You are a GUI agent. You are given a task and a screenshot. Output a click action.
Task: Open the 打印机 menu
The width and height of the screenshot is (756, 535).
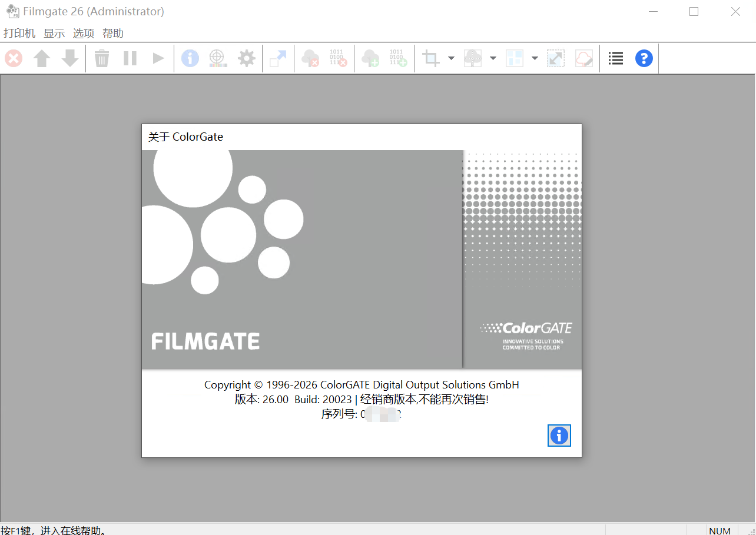tap(19, 34)
